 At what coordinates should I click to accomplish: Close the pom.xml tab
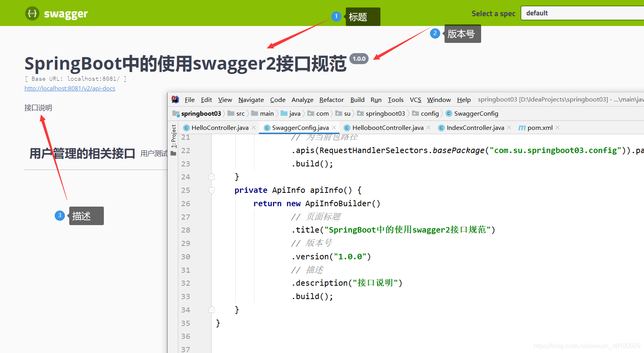[557, 128]
